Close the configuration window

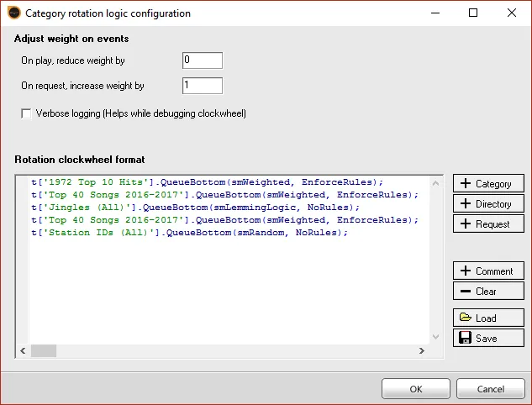coord(512,13)
